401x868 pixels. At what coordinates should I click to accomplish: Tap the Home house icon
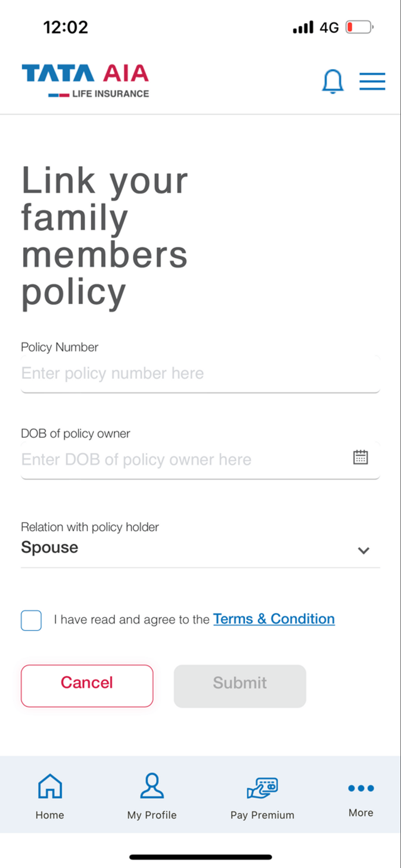(x=50, y=786)
